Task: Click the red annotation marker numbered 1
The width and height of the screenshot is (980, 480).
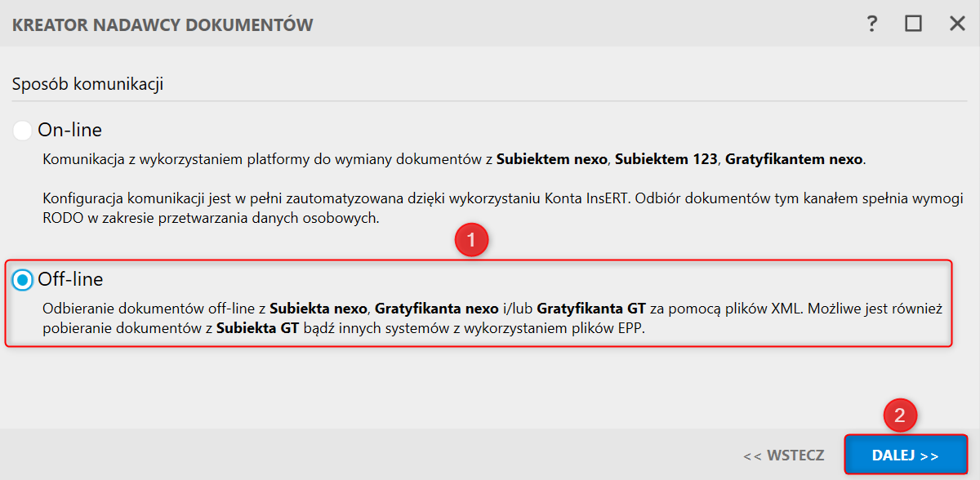Action: coord(471,242)
